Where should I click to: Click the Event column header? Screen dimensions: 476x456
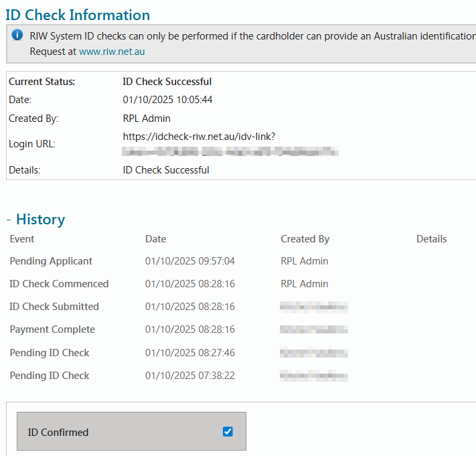point(22,239)
